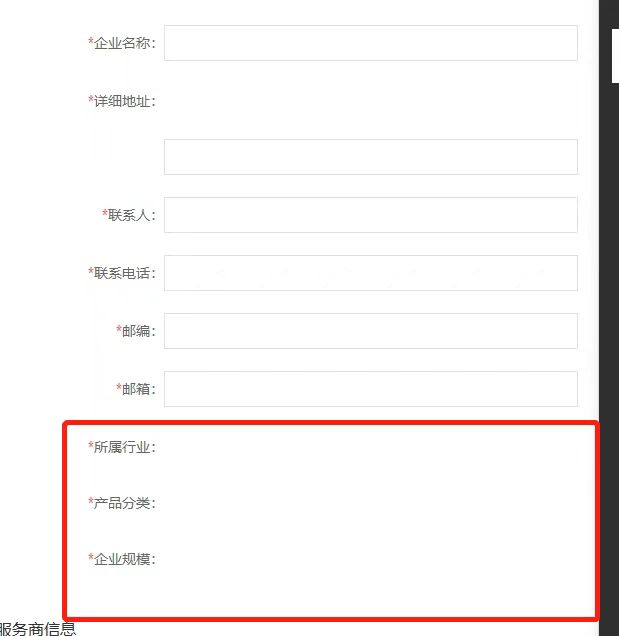Click the white panel in dark sidebar
Viewport: 619px width, 636px height.
[615, 56]
